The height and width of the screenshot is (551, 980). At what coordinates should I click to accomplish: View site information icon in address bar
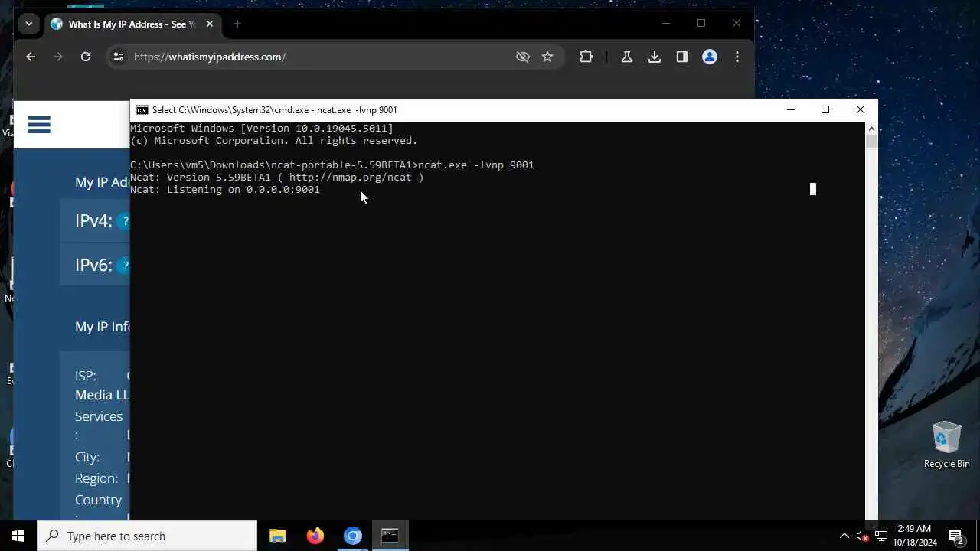click(x=118, y=57)
